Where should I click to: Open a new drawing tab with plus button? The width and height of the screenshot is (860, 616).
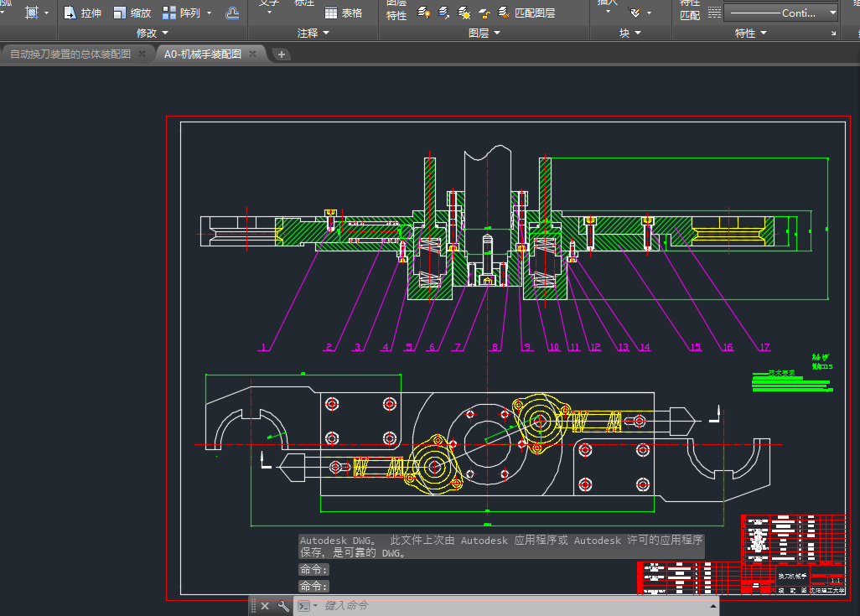click(x=282, y=54)
